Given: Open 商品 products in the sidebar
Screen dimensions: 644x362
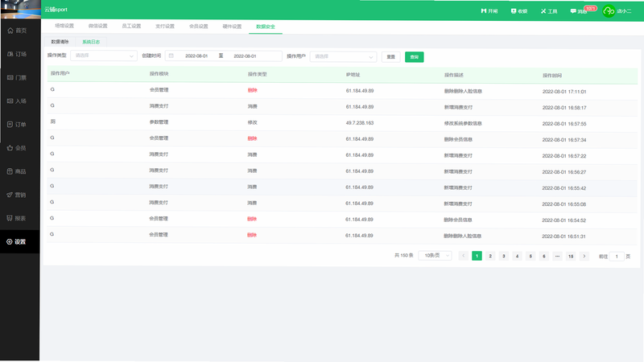Looking at the screenshot, I should tap(17, 171).
